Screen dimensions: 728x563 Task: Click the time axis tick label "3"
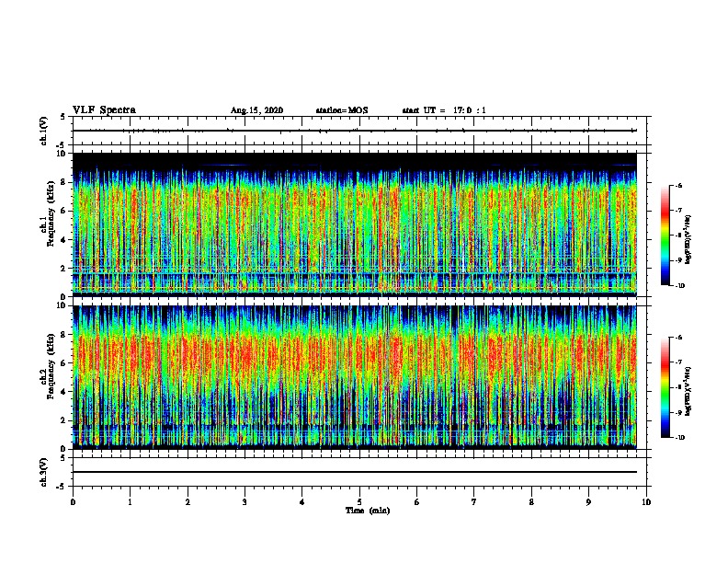tap(245, 502)
